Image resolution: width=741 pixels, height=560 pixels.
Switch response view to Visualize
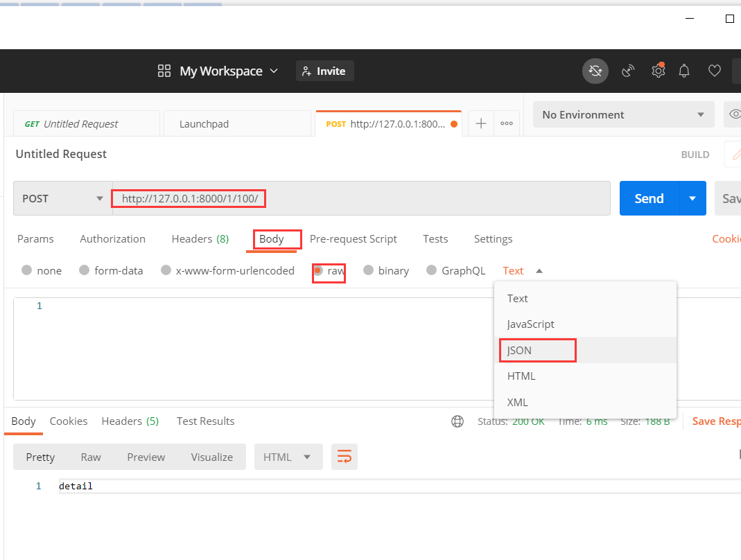tap(211, 457)
